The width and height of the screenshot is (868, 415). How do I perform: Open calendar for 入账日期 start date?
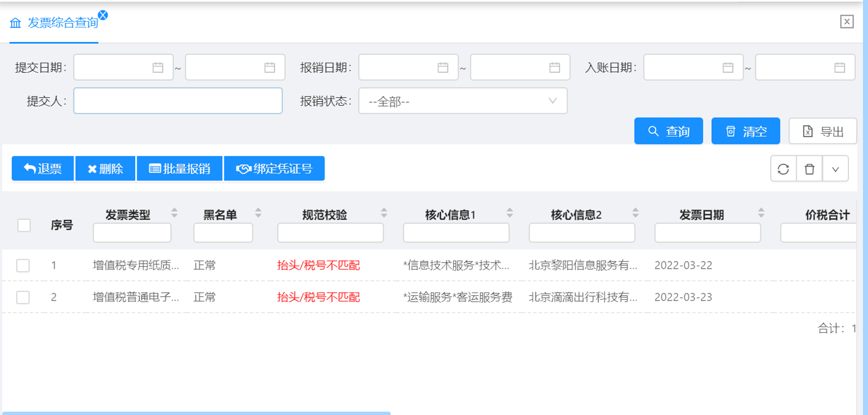coord(728,68)
